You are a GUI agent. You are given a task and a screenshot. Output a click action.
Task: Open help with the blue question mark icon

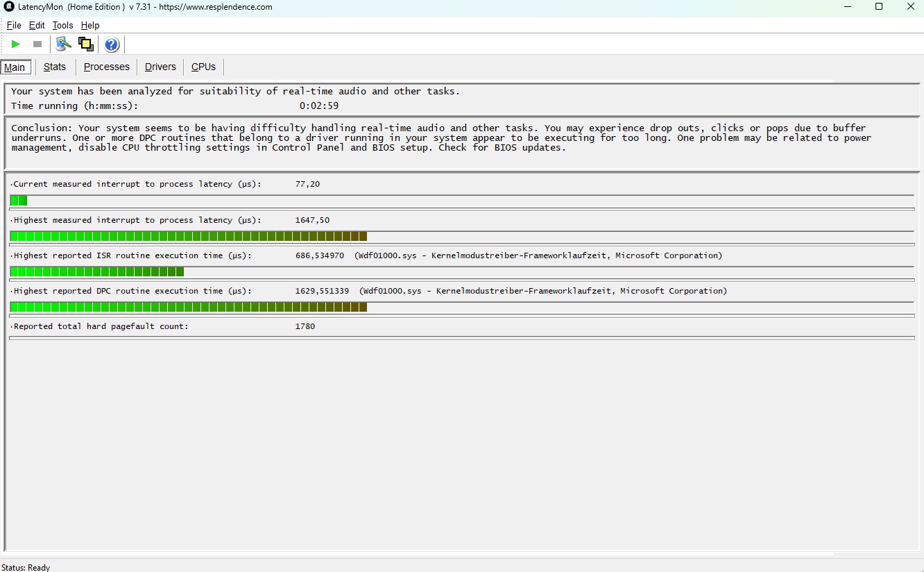(x=112, y=45)
